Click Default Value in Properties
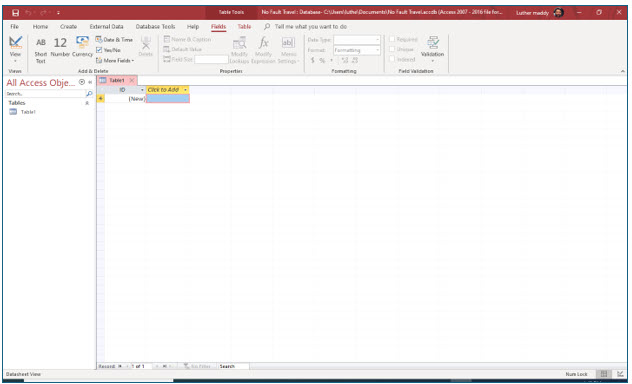The image size is (632, 384). pyautogui.click(x=182, y=49)
